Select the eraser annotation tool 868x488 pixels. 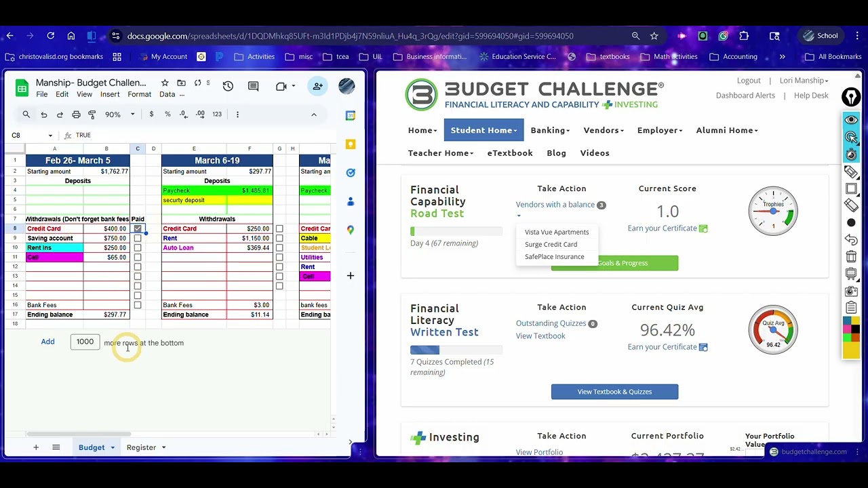(851, 205)
